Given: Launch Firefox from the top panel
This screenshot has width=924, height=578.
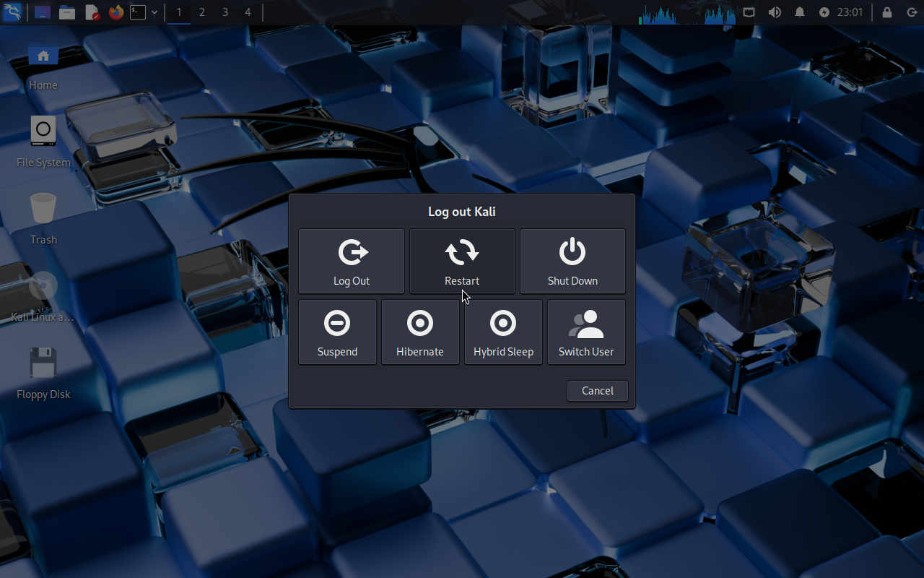Looking at the screenshot, I should coord(116,12).
